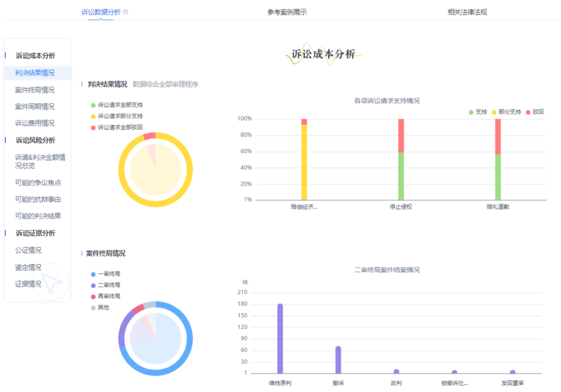Toggle the 诉讼请求全部支持 legend item
Image resolution: width=561 pixels, height=392 pixels.
point(116,105)
